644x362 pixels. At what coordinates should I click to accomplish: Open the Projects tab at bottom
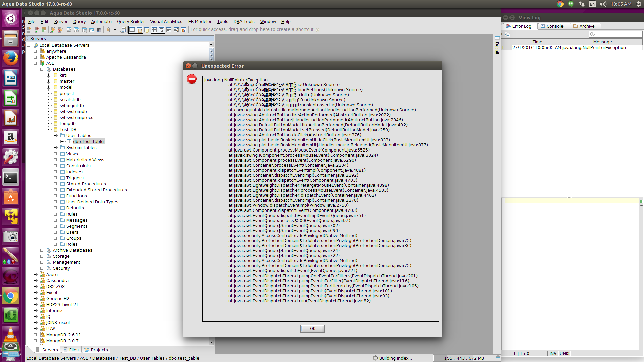96,350
